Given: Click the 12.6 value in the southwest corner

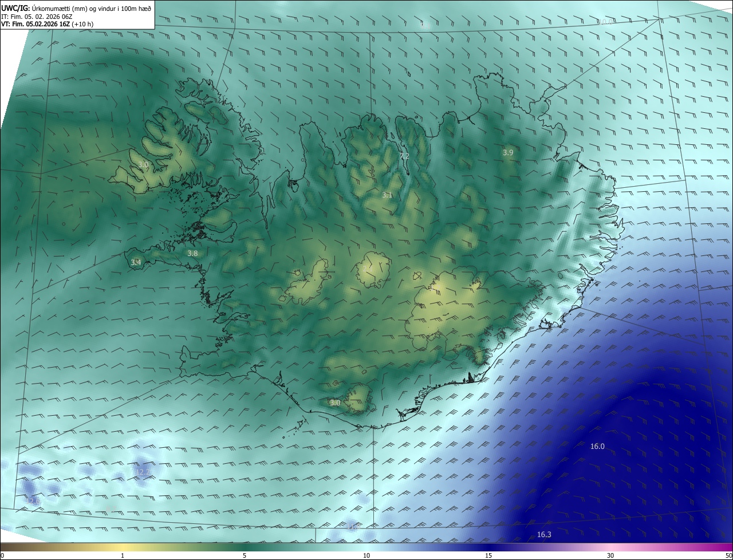Looking at the screenshot, I should click(x=33, y=502).
